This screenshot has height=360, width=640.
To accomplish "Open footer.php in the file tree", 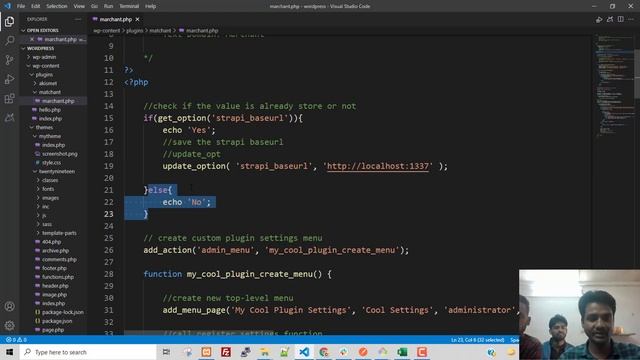I will 54,268.
